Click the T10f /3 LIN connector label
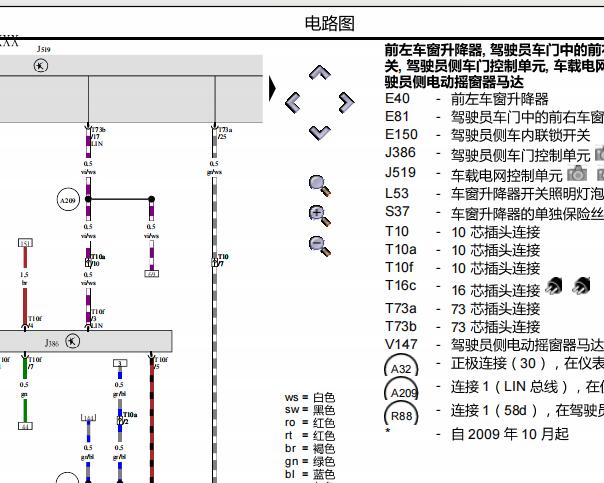Viewport: 604px width, 483px height. point(98,318)
